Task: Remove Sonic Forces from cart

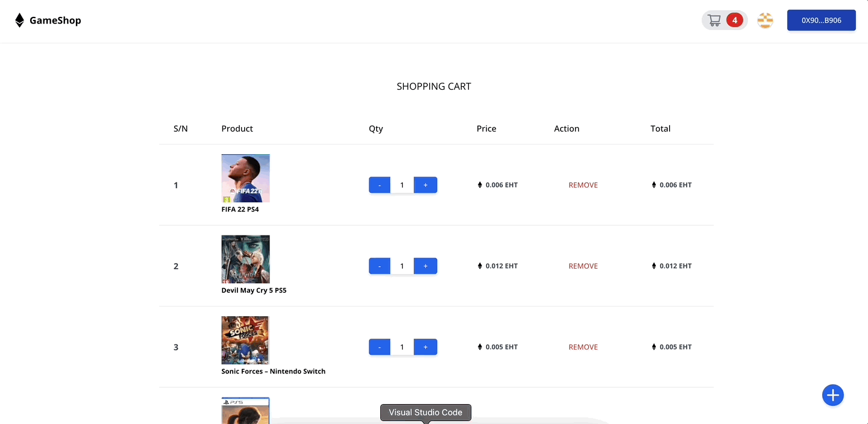Action: click(x=583, y=347)
